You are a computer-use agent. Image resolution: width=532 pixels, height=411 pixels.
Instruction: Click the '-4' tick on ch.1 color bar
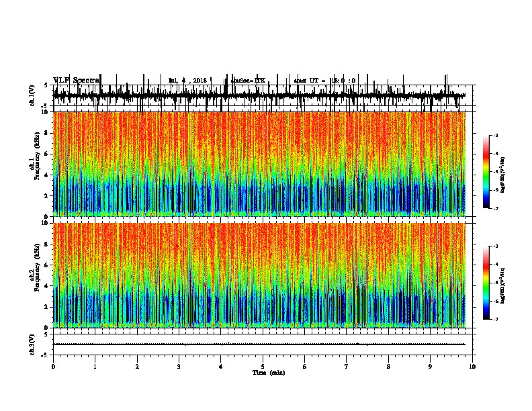[x=496, y=154]
